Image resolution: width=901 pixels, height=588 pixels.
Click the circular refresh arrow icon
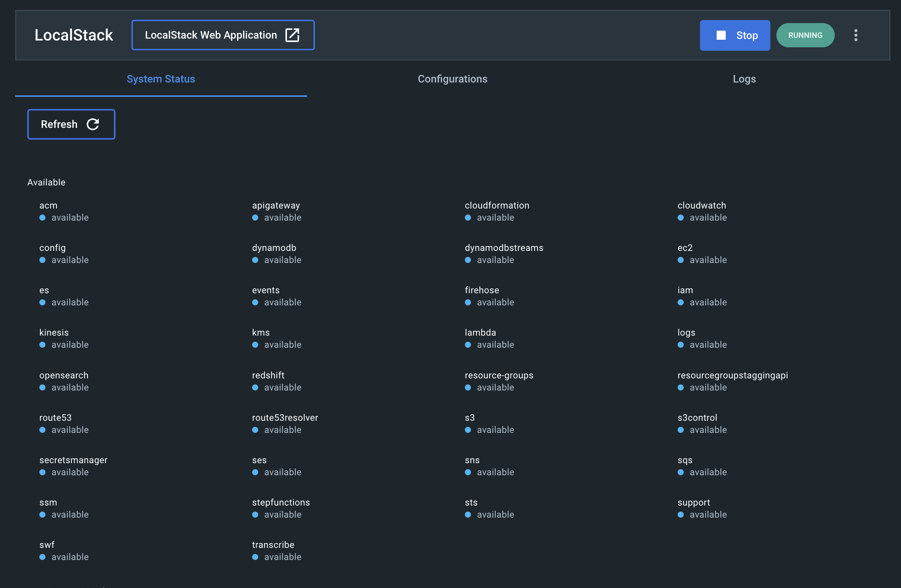(x=93, y=124)
